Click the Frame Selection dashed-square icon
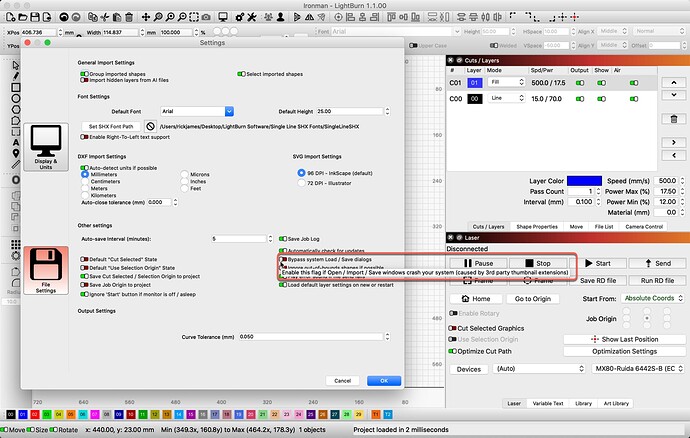The image size is (690, 438). (194, 17)
